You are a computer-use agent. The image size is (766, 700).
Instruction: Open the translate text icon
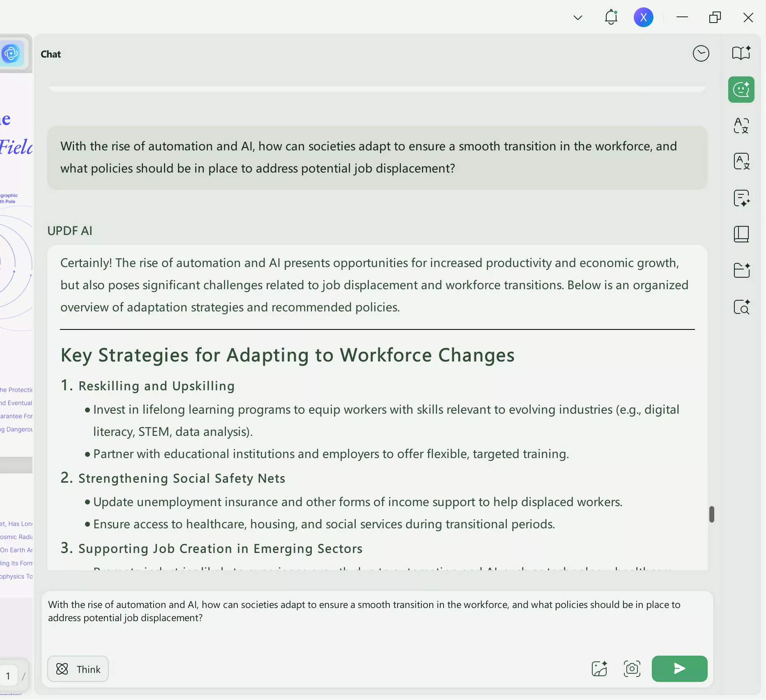(x=741, y=125)
